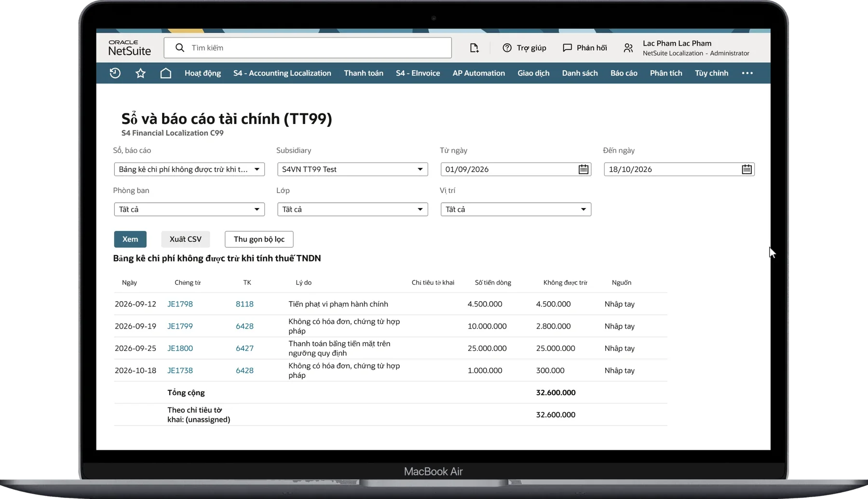Click the search magnifier icon
Screen dimensions: 868x499
[x=179, y=48]
